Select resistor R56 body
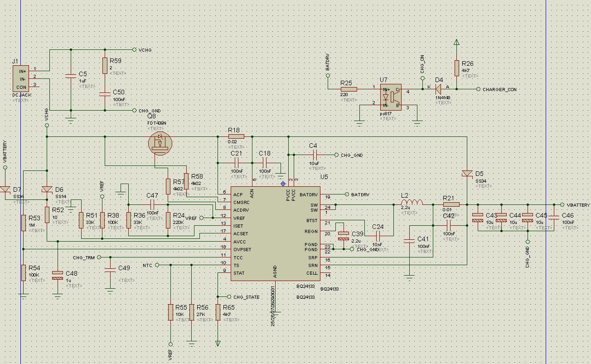 pyautogui.click(x=192, y=312)
